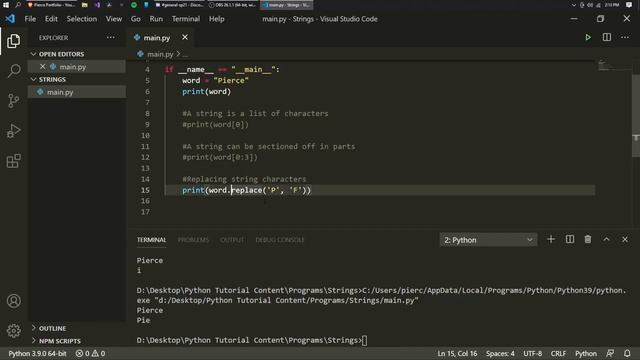Click the print(word) line
640x360 pixels.
click(207, 91)
